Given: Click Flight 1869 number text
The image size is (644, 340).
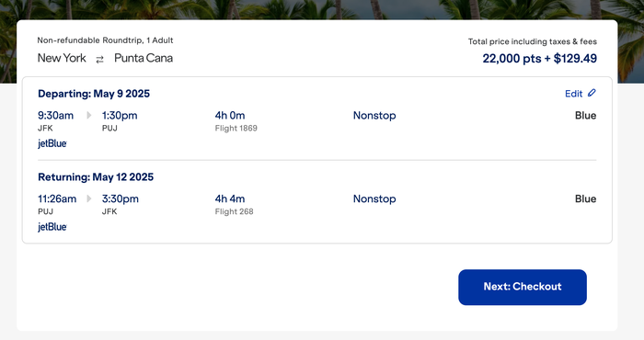Looking at the screenshot, I should [x=236, y=128].
